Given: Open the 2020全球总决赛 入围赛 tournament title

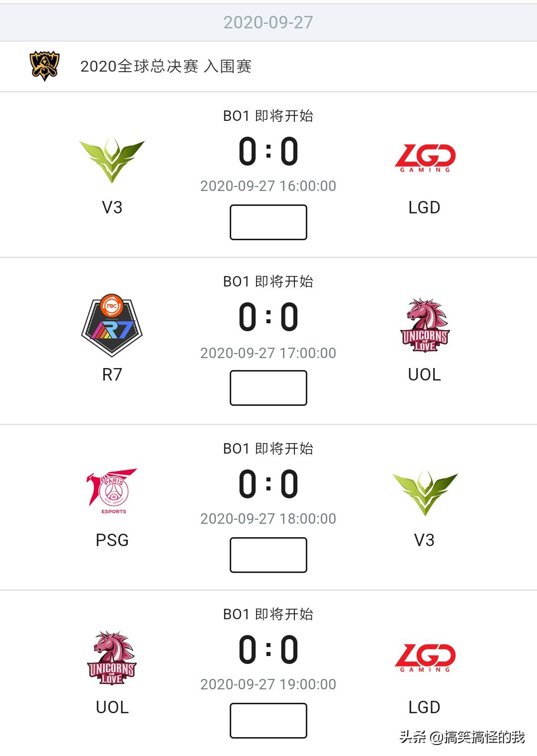Looking at the screenshot, I should pyautogui.click(x=166, y=66).
